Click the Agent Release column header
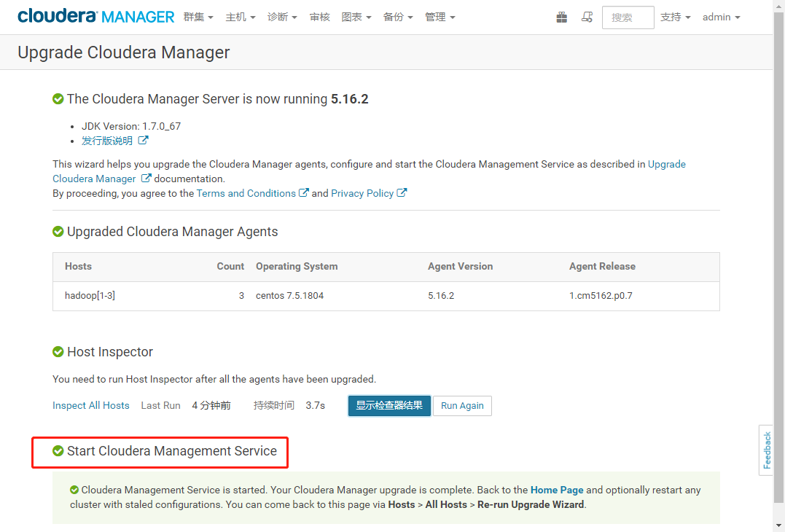The height and width of the screenshot is (532, 785). tap(602, 266)
